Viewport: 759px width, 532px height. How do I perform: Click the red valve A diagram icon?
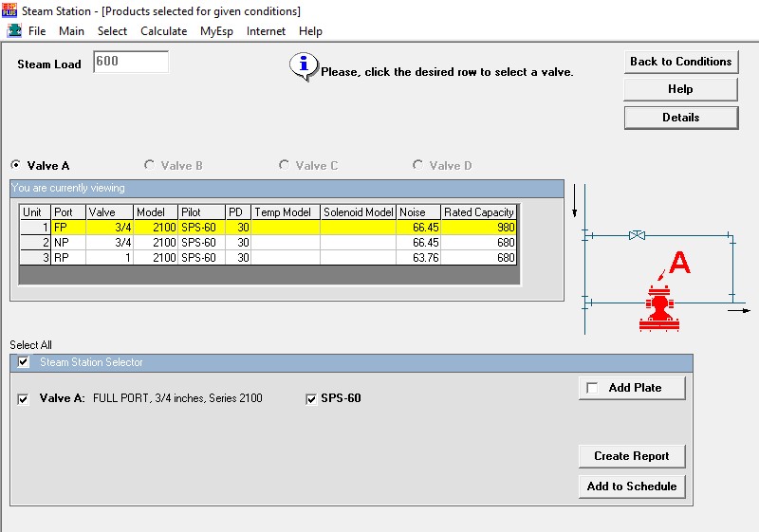pyautogui.click(x=659, y=308)
